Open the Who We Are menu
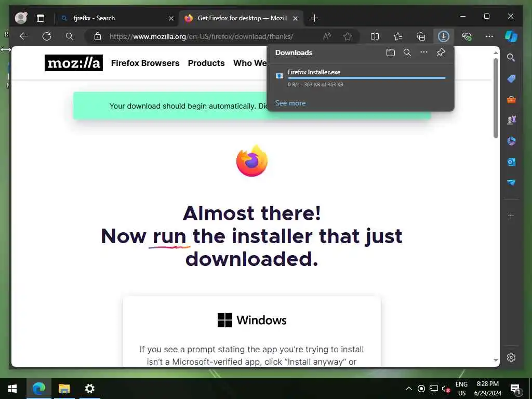 click(x=250, y=63)
